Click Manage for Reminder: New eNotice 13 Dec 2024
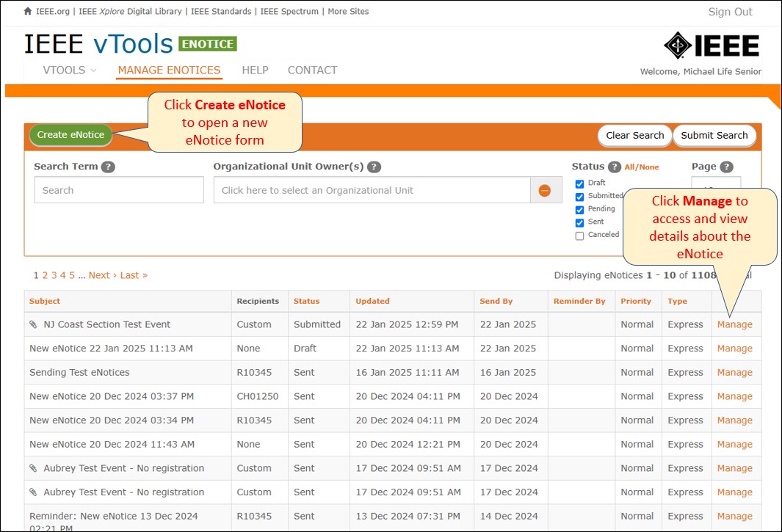Image resolution: width=782 pixels, height=532 pixels. 734,516
